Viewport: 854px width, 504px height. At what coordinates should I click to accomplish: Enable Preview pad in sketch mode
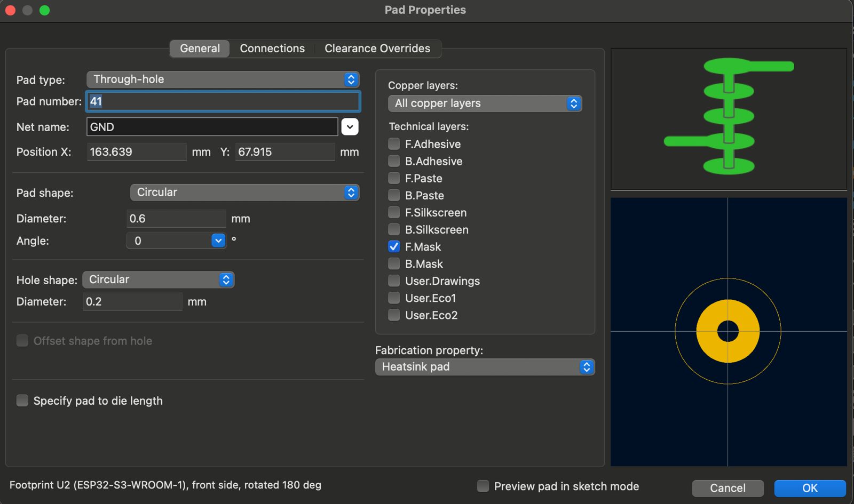483,486
